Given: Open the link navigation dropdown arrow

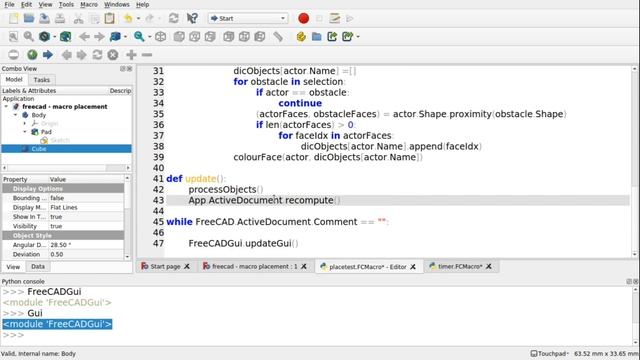Looking at the screenshot, I should click(125, 37).
